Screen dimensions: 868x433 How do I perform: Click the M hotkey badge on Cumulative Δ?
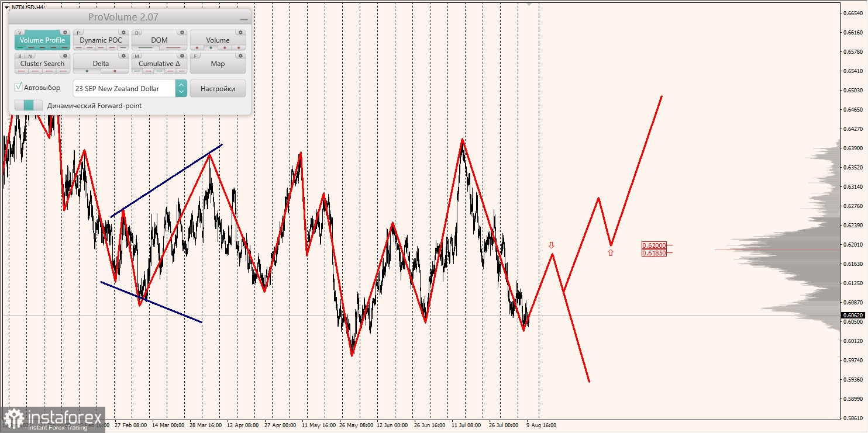[137, 56]
